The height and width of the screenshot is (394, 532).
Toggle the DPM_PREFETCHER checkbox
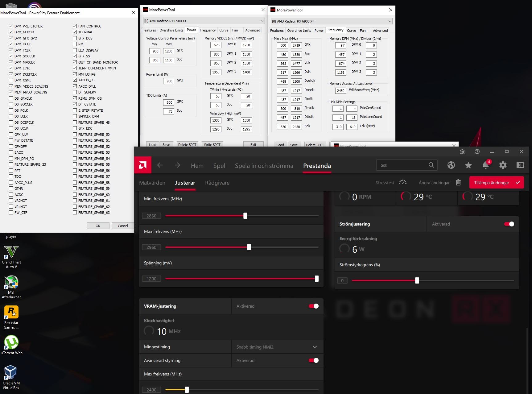(11, 26)
